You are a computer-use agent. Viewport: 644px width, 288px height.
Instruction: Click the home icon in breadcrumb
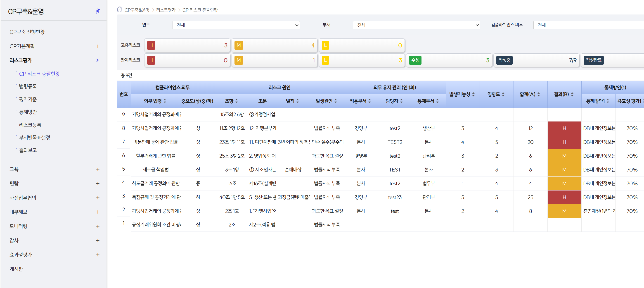(x=119, y=9)
